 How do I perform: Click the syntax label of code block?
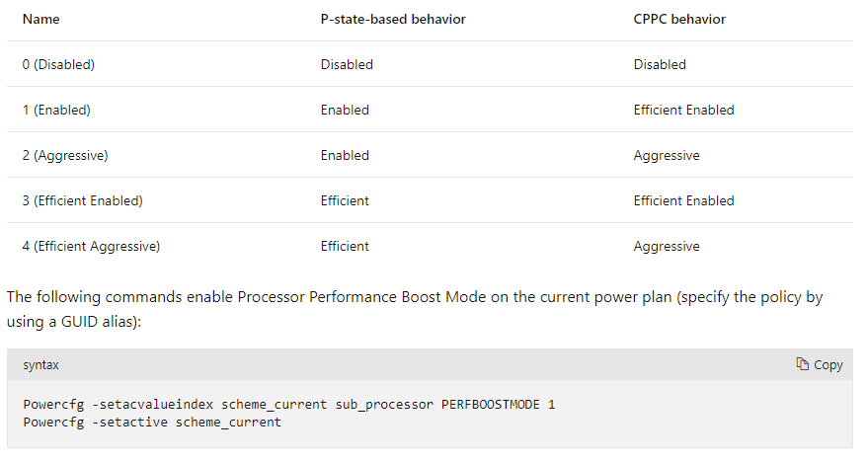tap(40, 364)
